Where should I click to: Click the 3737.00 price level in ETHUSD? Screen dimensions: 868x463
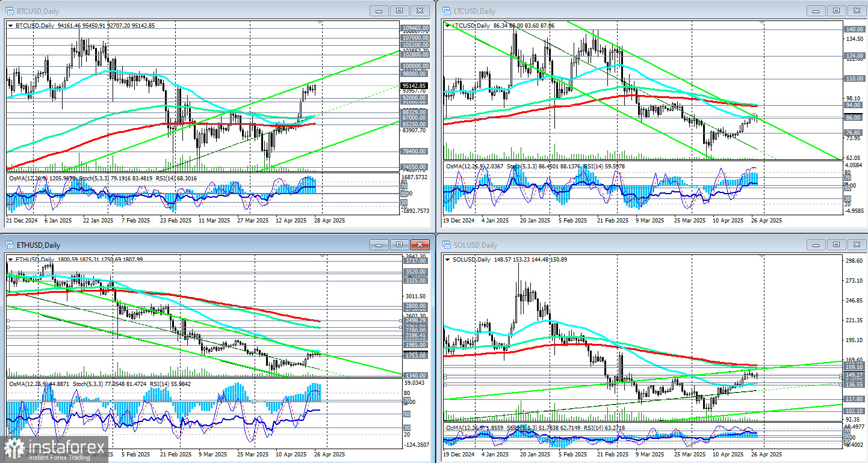415,262
